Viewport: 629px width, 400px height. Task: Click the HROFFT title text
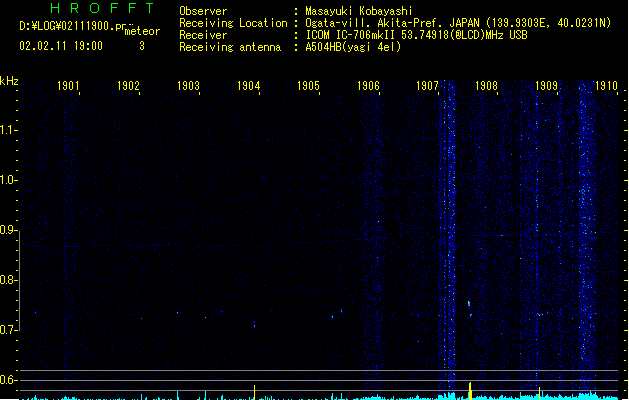point(102,8)
